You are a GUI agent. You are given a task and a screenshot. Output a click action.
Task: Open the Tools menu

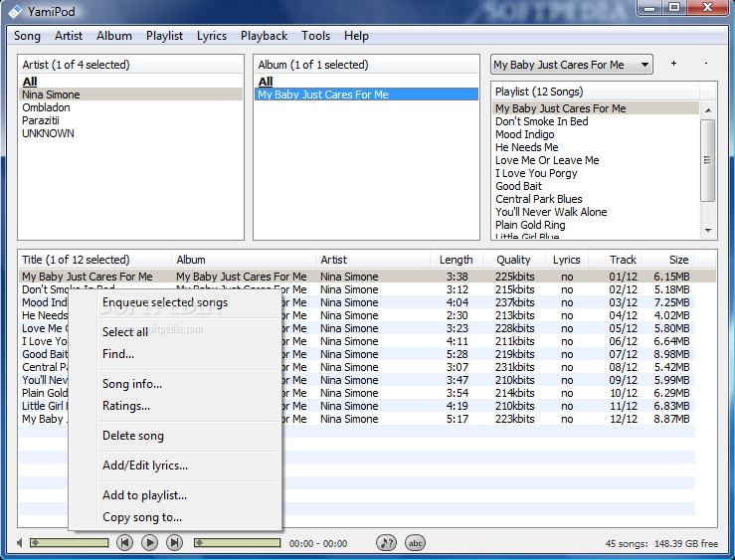tap(316, 36)
